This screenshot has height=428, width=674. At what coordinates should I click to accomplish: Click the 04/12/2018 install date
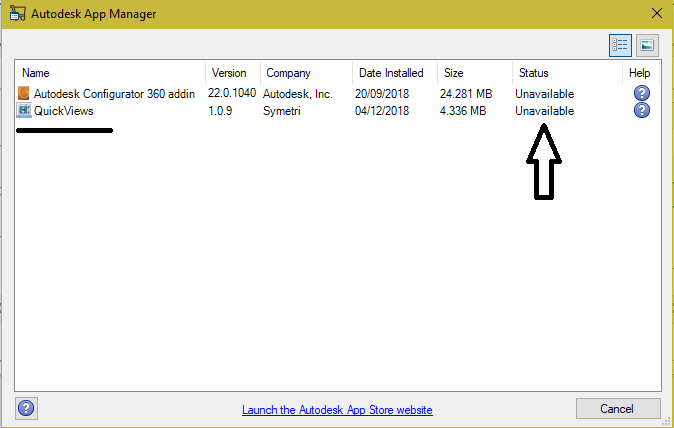[382, 111]
